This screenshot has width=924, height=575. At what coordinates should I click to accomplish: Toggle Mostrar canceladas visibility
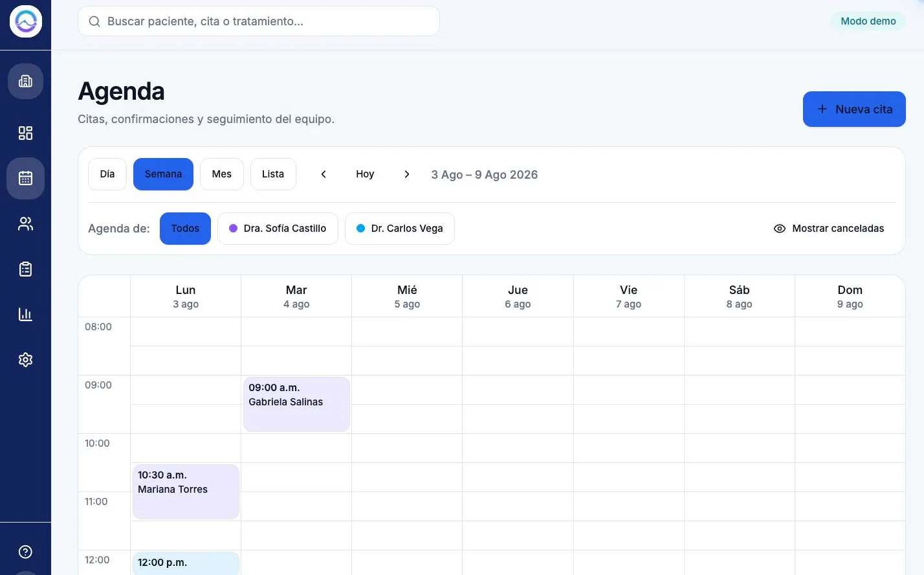pos(829,229)
